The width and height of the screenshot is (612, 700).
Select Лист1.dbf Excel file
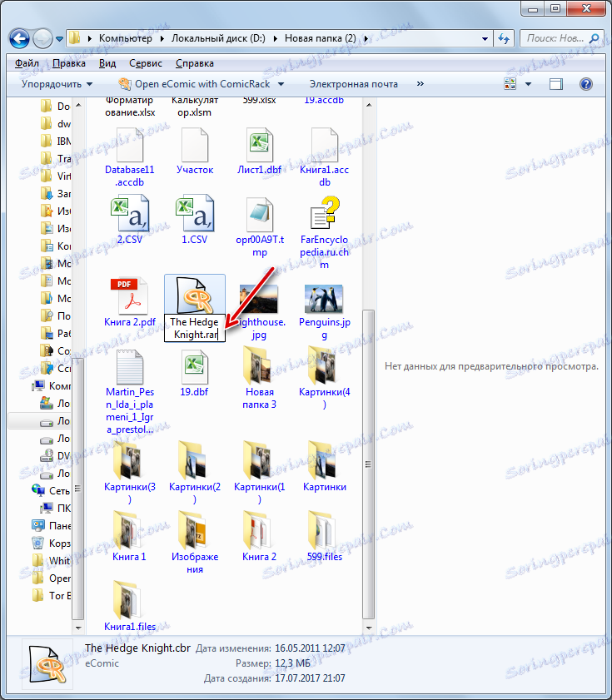[259, 151]
